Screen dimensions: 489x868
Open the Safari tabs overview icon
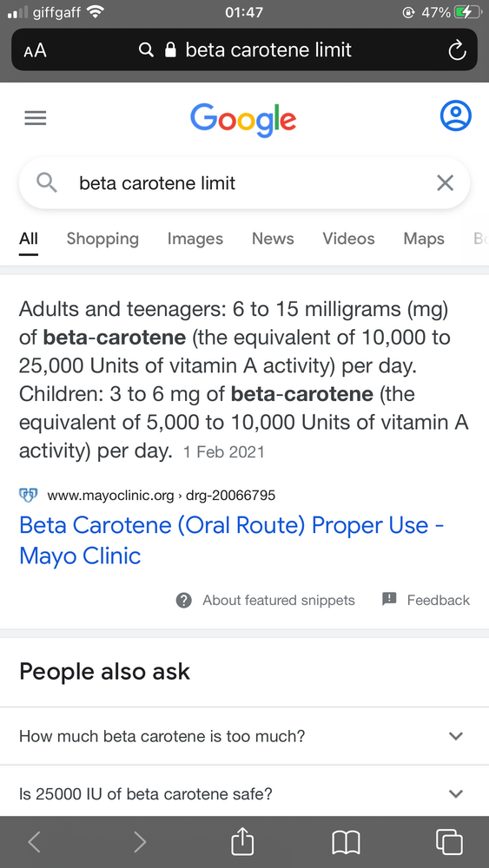449,842
